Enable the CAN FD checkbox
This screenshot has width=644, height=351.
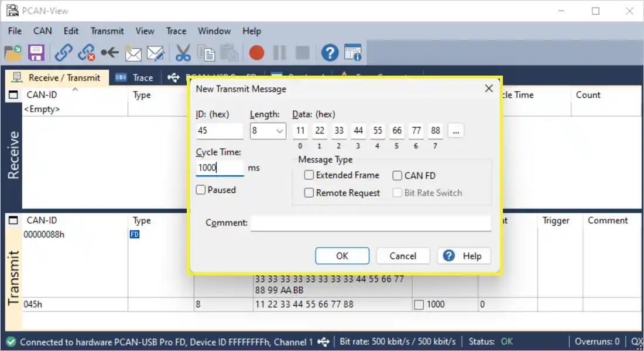pos(397,176)
